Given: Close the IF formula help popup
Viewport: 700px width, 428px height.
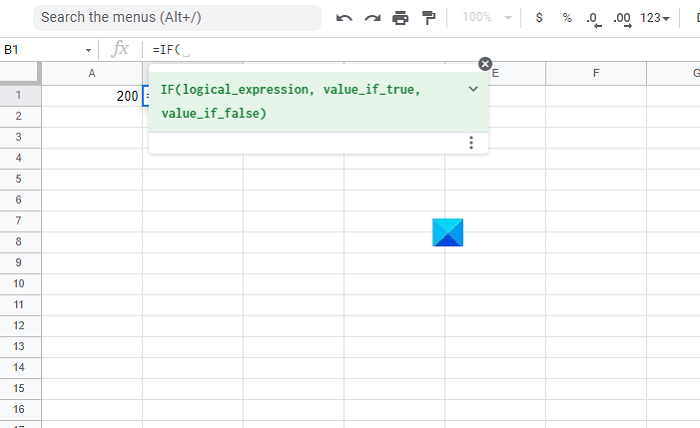Looking at the screenshot, I should pyautogui.click(x=485, y=64).
